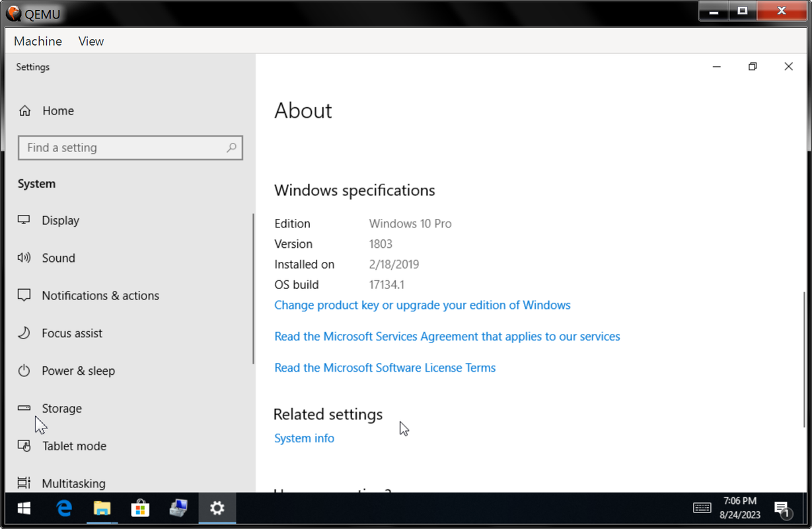Click the About page heading
Viewport: 812px width, 529px height.
[303, 110]
